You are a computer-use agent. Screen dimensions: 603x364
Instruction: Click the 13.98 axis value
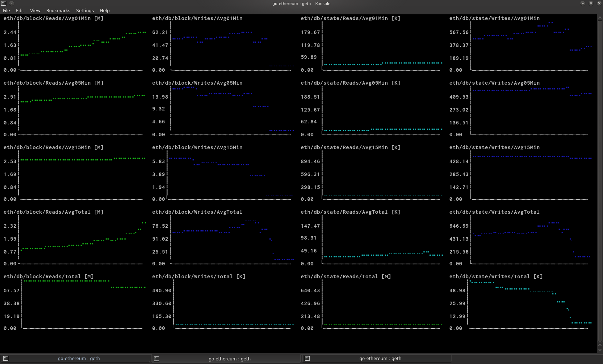160,97
